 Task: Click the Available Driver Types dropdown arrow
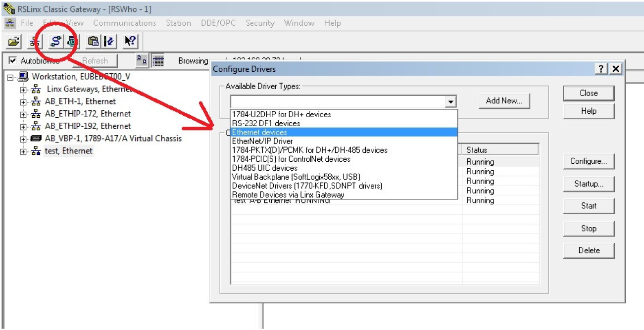tap(450, 102)
